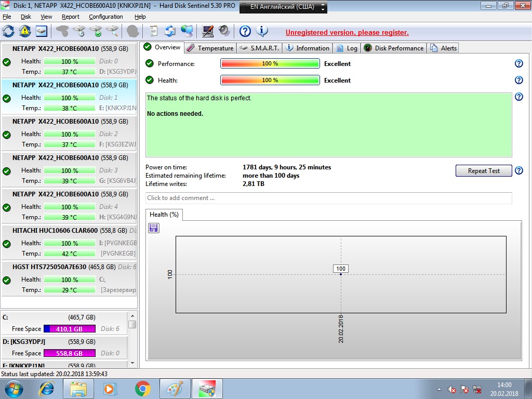Open the View menu
Image resolution: width=532 pixels, height=399 pixels.
(x=46, y=17)
